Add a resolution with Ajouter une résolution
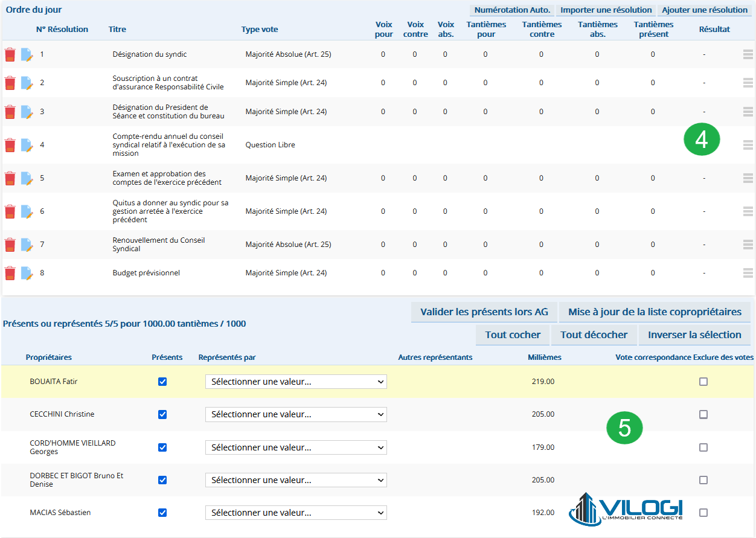The height and width of the screenshot is (538, 756). (705, 10)
